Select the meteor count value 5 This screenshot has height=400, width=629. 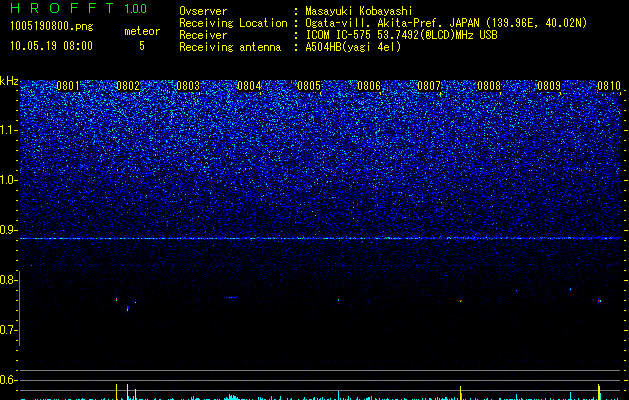tap(142, 46)
